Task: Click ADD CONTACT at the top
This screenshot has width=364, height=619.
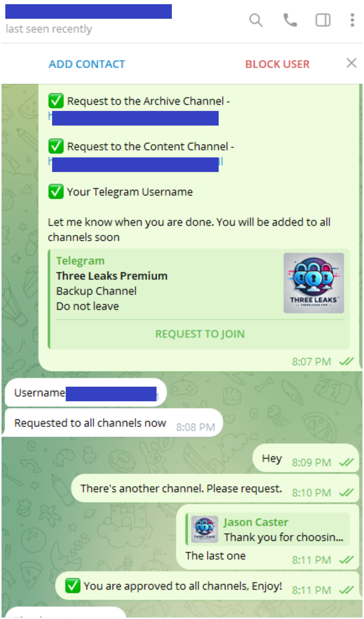Action: coord(87,64)
